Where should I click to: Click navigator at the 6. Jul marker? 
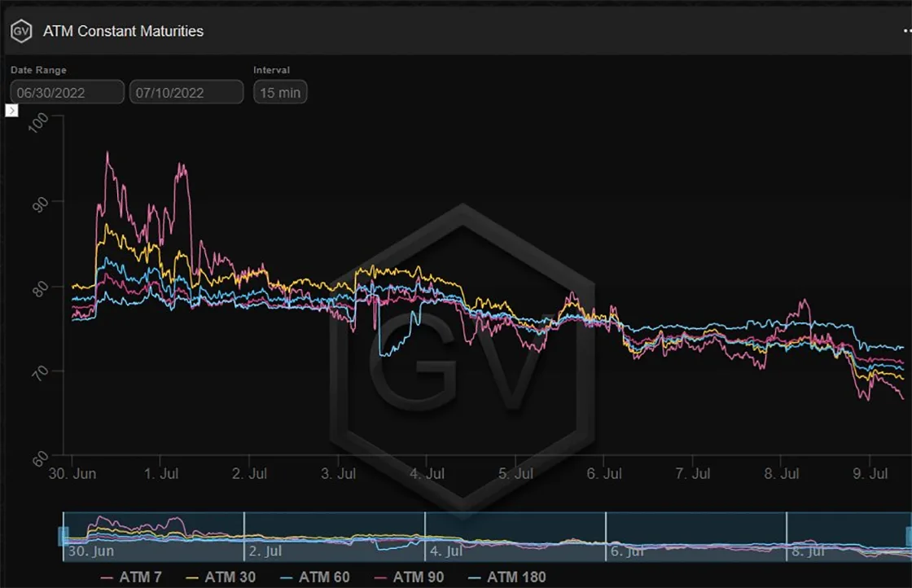click(627, 551)
